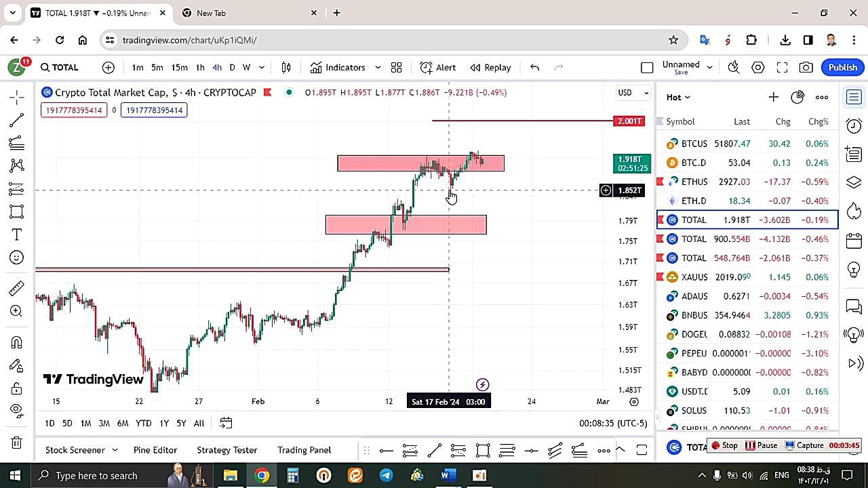Open the Gann and Fibonacci tools
The width and height of the screenshot is (868, 488).
coord(17,143)
